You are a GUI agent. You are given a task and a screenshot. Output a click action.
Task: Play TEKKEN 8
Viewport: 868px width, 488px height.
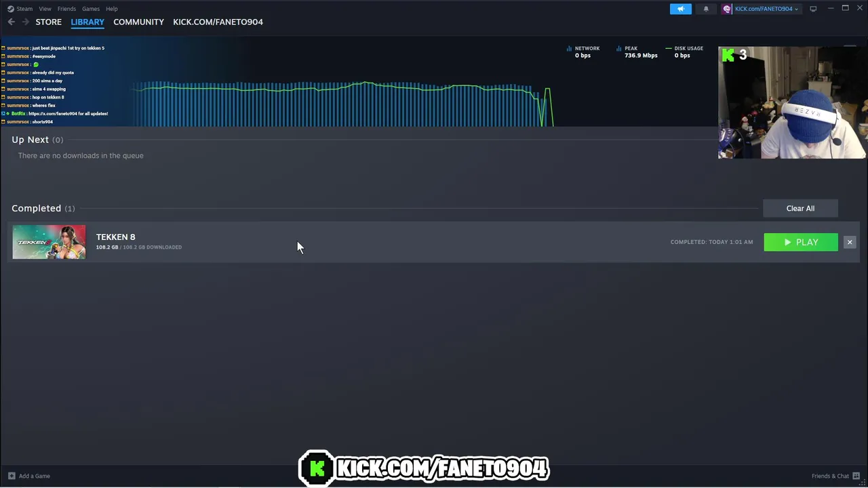click(x=801, y=242)
